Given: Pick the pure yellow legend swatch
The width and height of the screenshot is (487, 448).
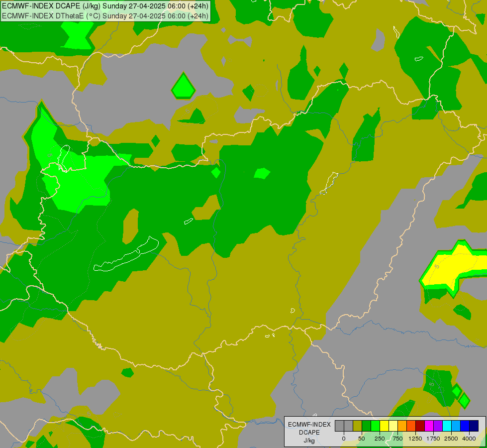Looking at the screenshot, I should coord(384,426).
